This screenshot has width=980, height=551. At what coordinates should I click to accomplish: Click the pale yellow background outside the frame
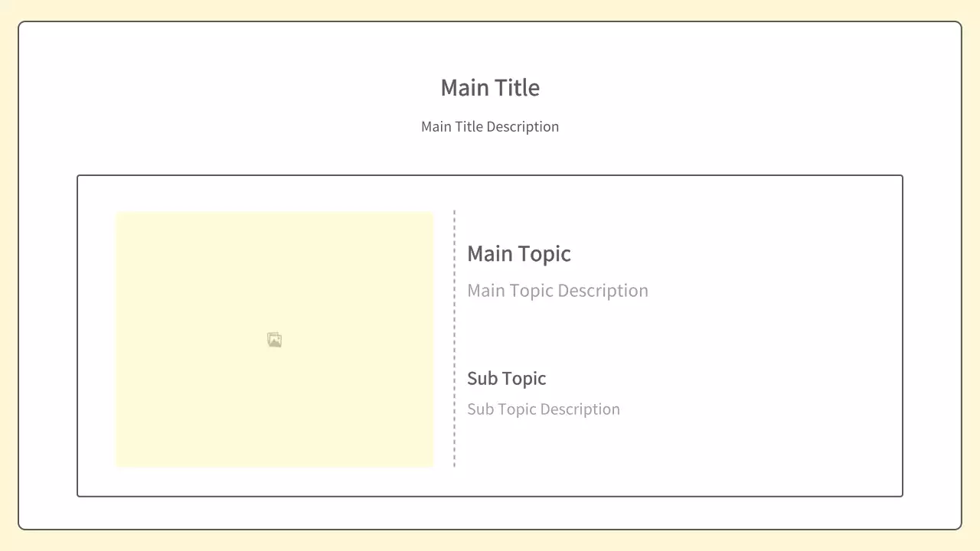[490, 9]
